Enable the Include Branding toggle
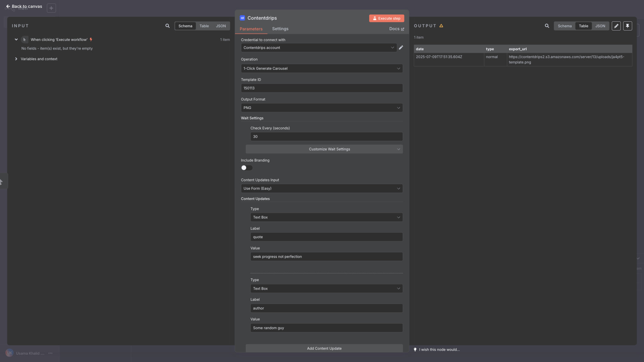Image resolution: width=644 pixels, height=362 pixels. click(246, 168)
